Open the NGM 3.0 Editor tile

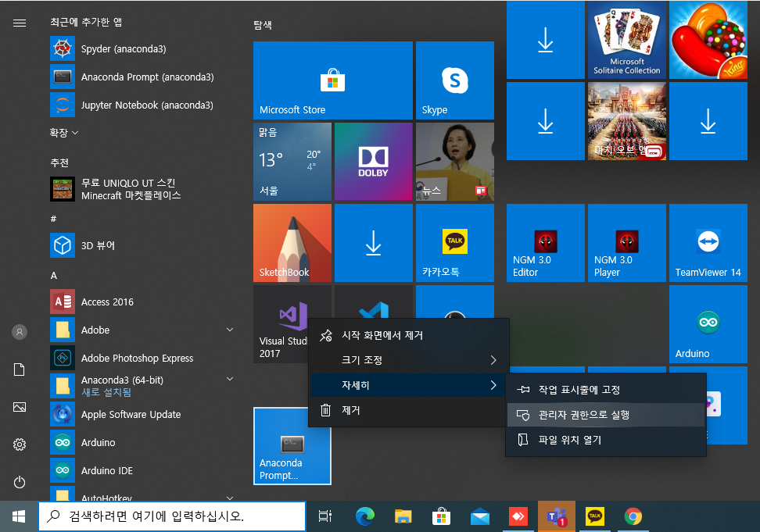click(x=546, y=243)
